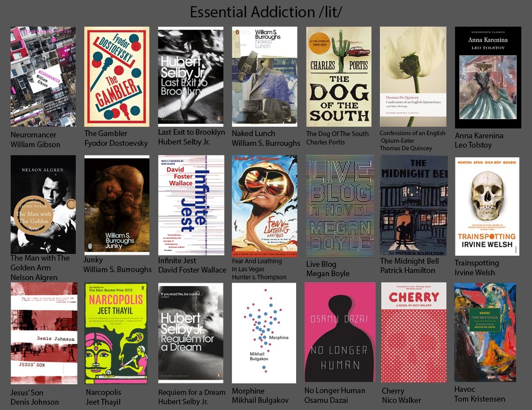This screenshot has height=410, width=532.
Task: Click the Fear and Loathing cover
Action: coord(264,205)
